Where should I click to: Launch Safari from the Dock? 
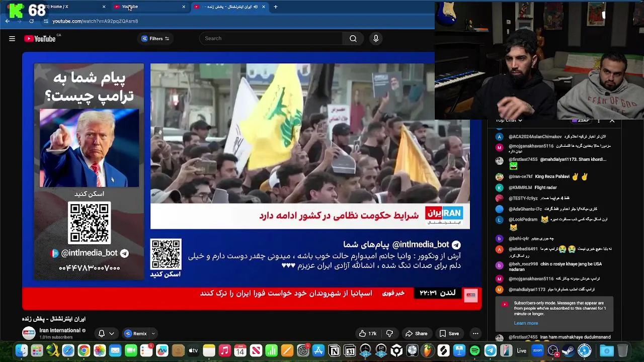(68, 350)
